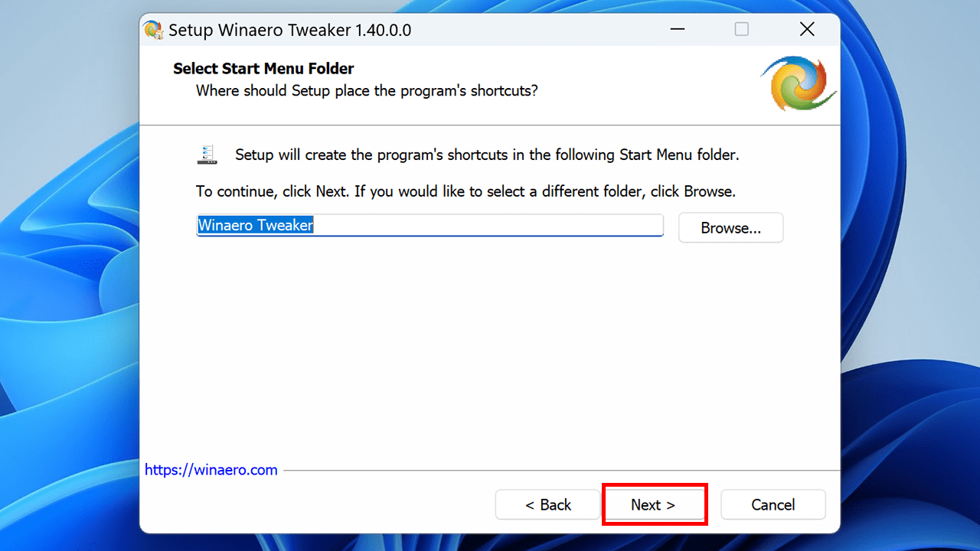Click the Winaero swirl logo in header
This screenshot has height=551, width=980.
(x=798, y=82)
